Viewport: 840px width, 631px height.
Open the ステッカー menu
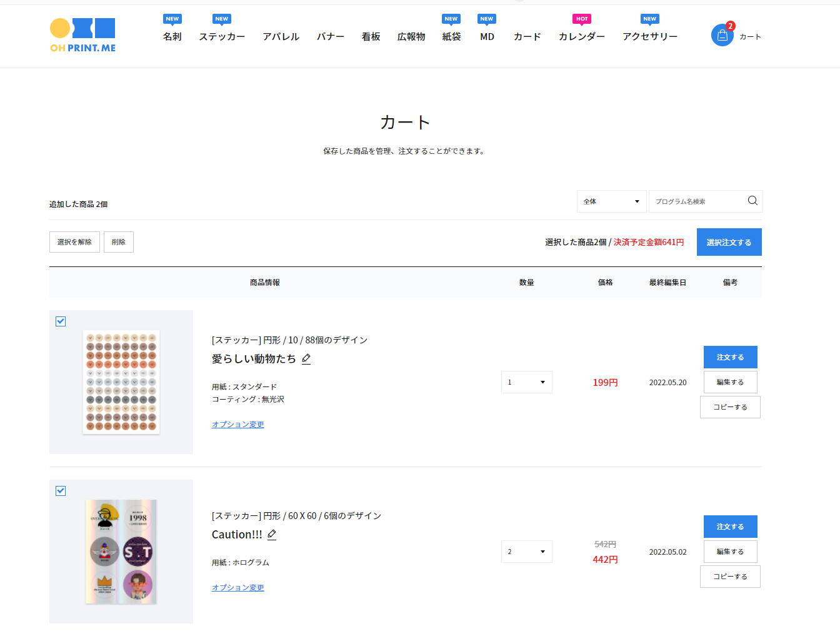point(222,37)
